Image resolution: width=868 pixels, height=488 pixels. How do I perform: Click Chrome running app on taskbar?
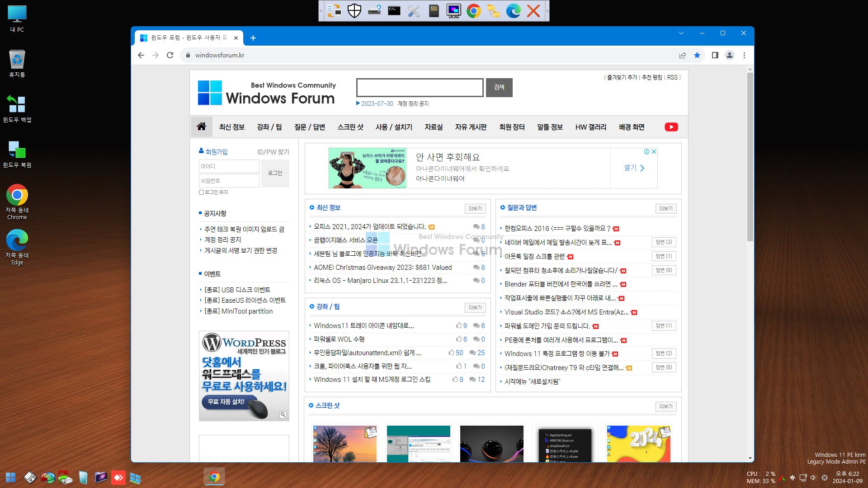pos(214,477)
